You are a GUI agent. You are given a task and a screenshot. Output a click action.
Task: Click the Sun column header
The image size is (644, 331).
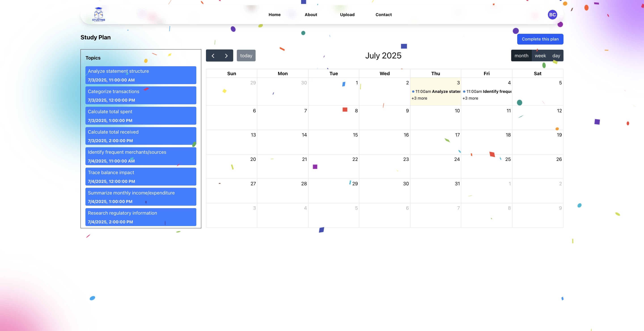(x=231, y=74)
